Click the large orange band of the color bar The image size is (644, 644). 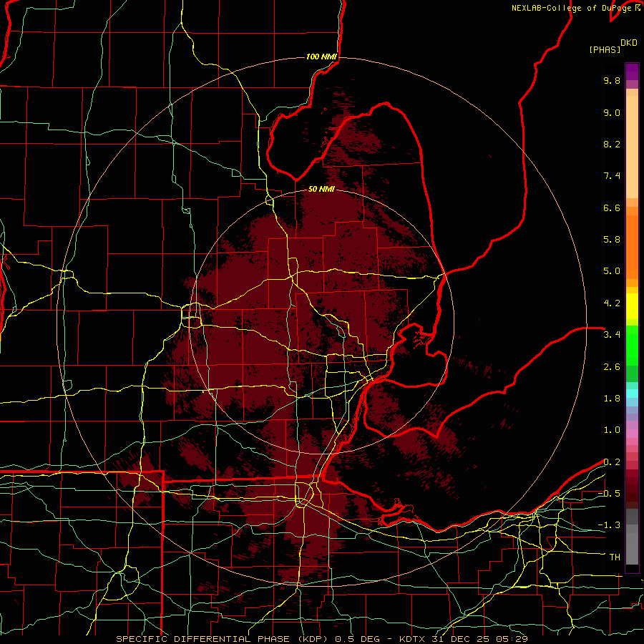[x=632, y=248]
